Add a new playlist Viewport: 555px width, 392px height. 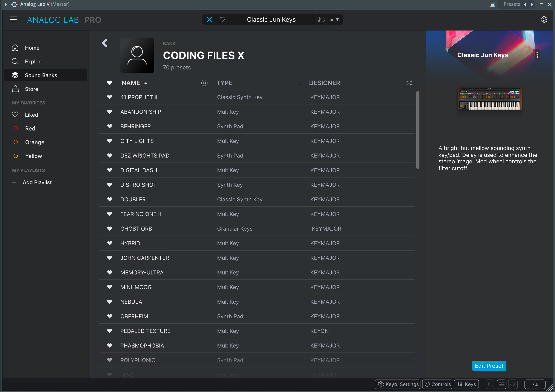point(32,182)
